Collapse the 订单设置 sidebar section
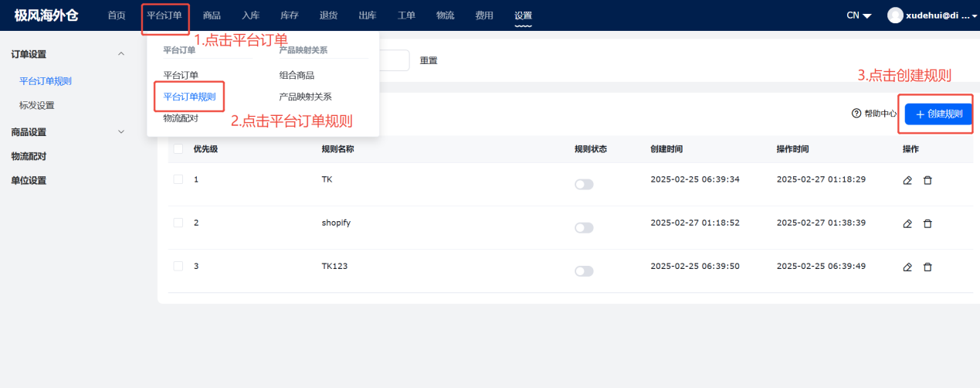 120,54
